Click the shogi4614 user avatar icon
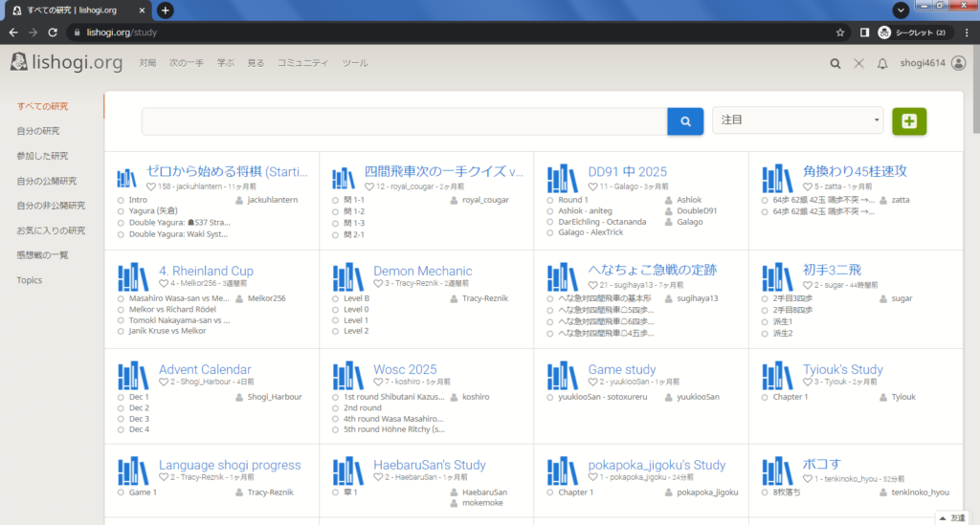The height and width of the screenshot is (525, 980). tap(958, 63)
